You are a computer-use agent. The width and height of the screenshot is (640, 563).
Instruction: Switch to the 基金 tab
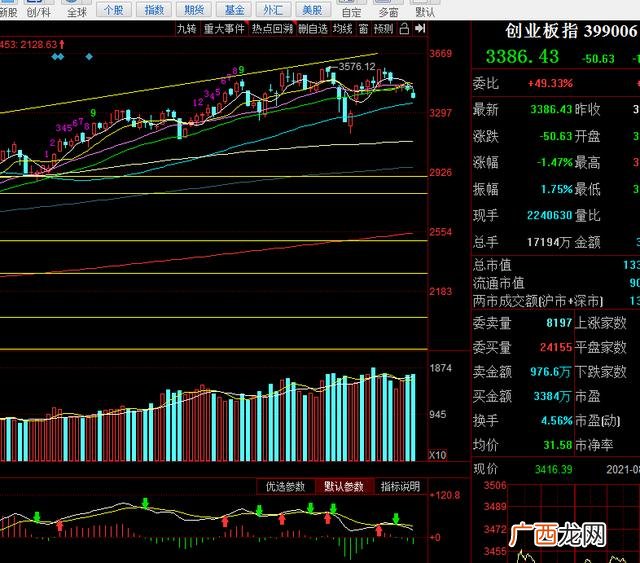tap(234, 10)
